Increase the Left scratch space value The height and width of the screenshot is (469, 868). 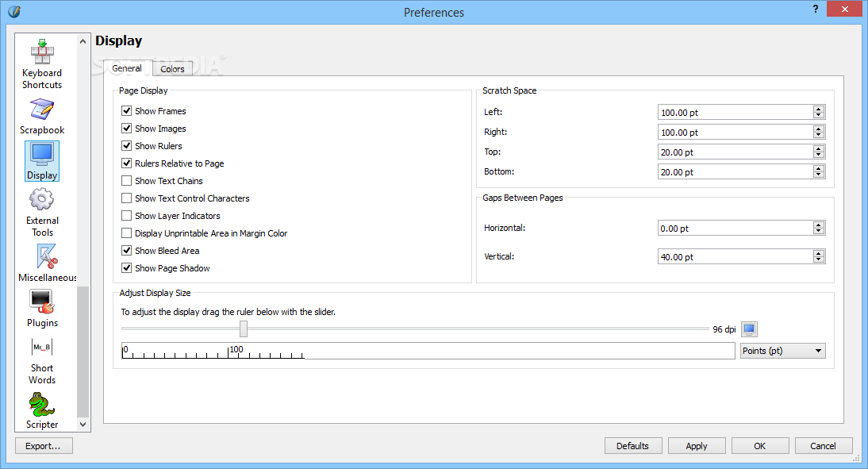pos(819,109)
